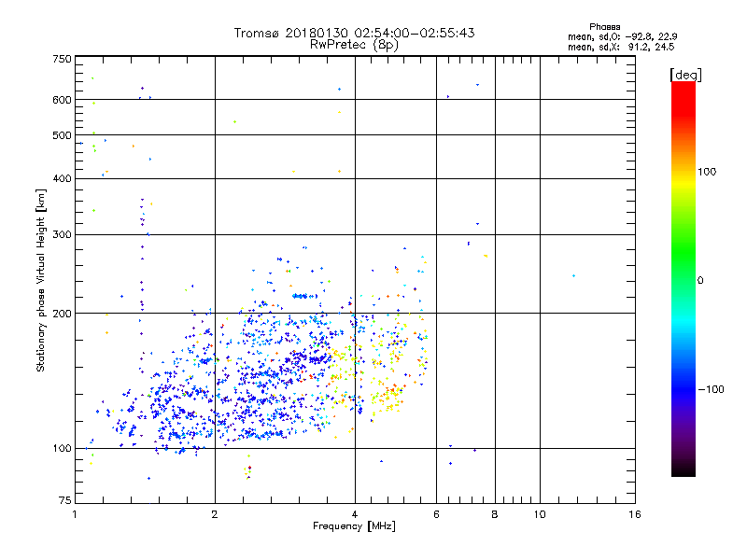
Task: Click the y-axis tick label '200'
Action: click(x=62, y=314)
